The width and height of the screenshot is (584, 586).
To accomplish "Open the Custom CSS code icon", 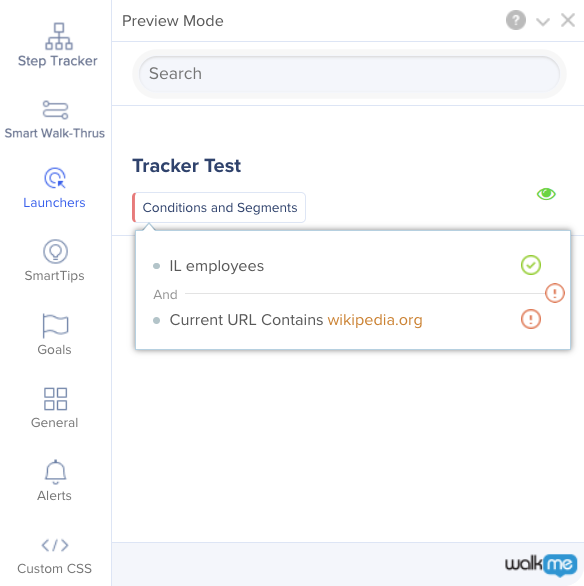I will (x=55, y=545).
